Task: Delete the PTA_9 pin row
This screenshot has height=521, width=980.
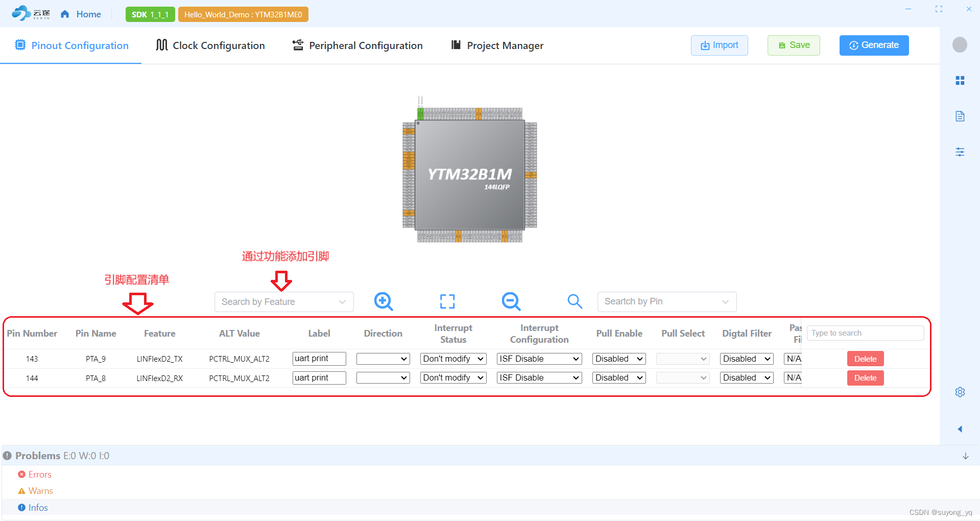Action: [x=865, y=359]
